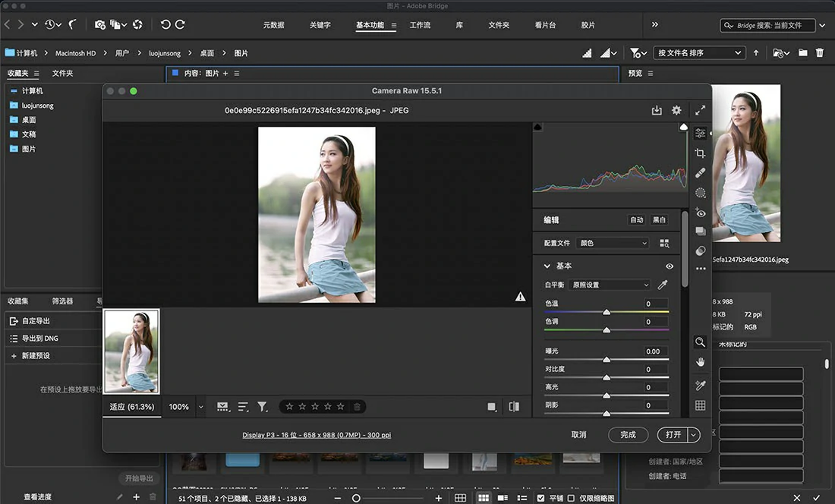
Task: Open the Presets overlapping-circles panel
Action: click(x=701, y=250)
